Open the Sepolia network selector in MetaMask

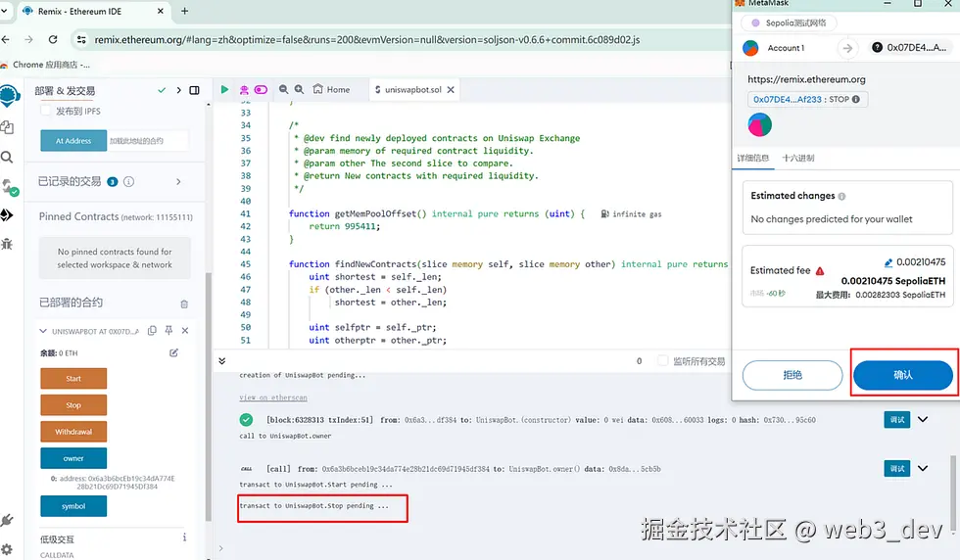click(x=789, y=23)
